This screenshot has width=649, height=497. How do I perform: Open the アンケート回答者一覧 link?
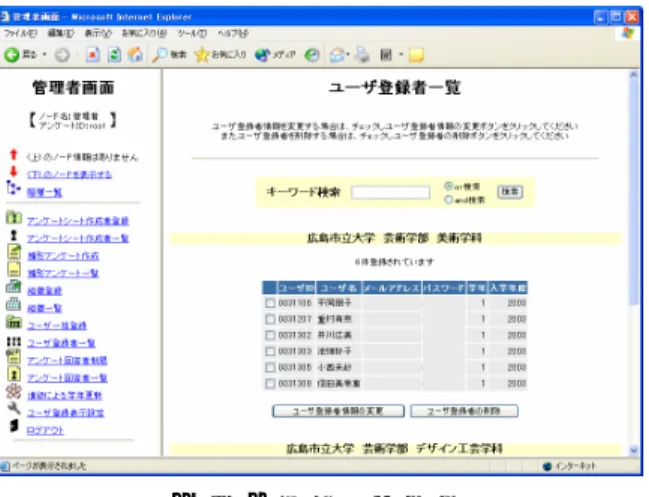pos(67,378)
